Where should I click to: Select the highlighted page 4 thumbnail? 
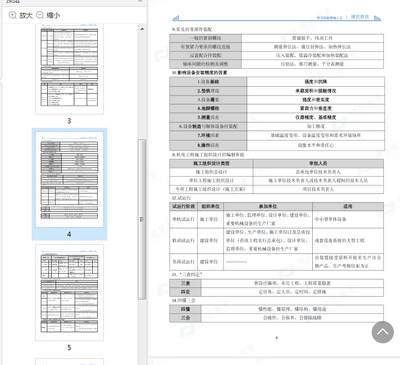(69, 179)
